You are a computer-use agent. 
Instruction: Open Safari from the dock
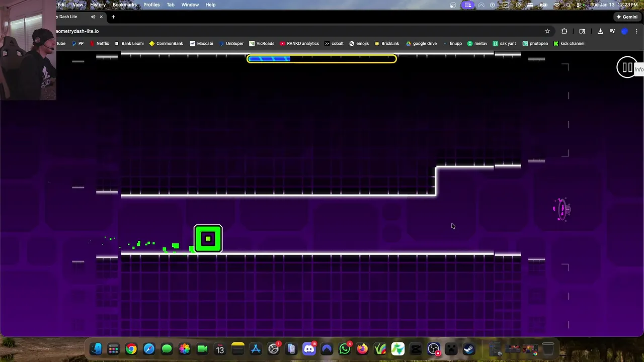(x=149, y=349)
